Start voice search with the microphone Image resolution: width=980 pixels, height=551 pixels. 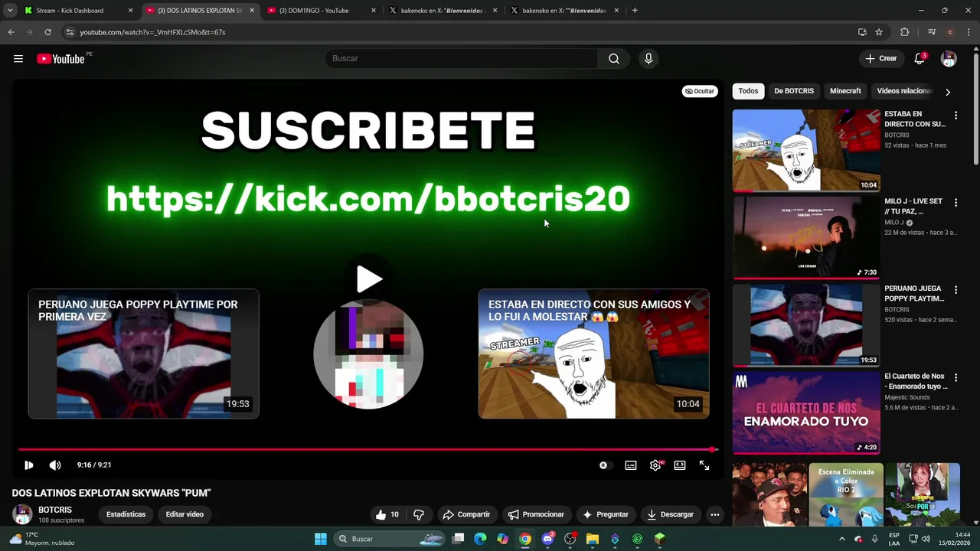(648, 59)
